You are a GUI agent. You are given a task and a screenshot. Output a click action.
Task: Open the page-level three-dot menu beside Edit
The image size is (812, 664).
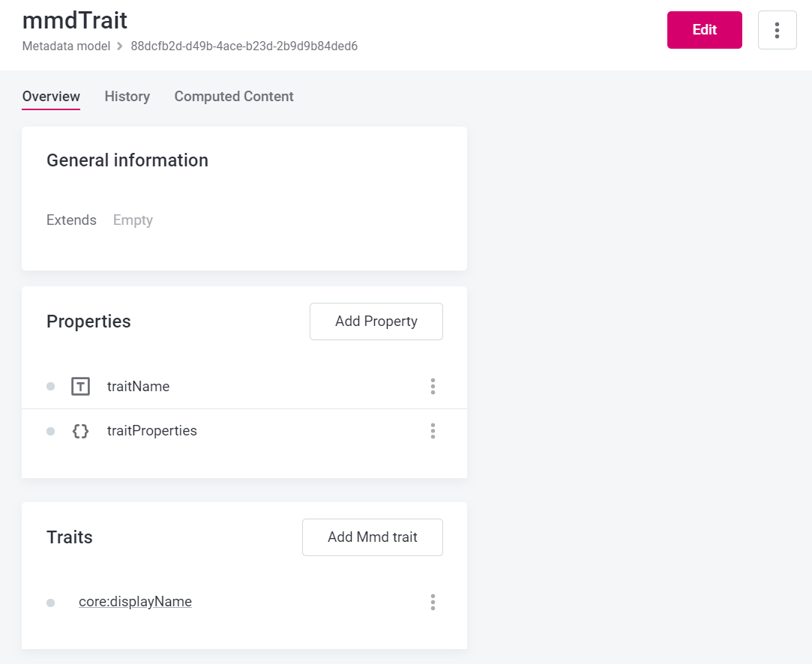[x=777, y=30]
